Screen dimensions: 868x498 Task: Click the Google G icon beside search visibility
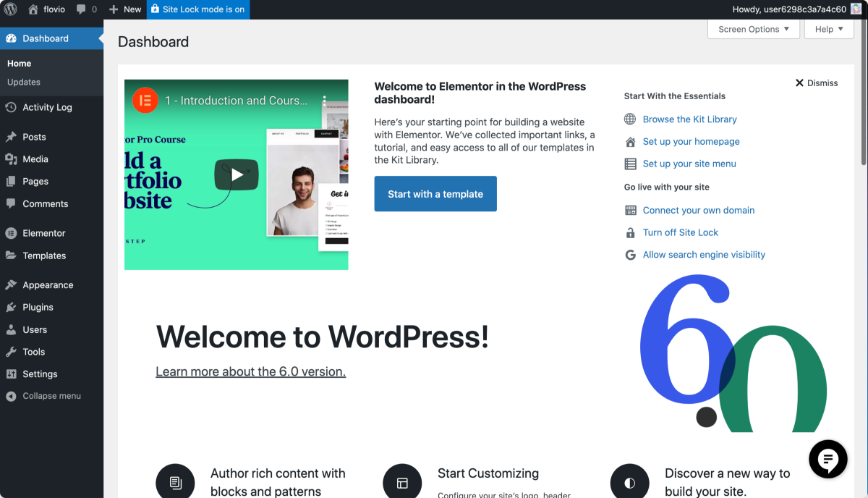coord(630,255)
